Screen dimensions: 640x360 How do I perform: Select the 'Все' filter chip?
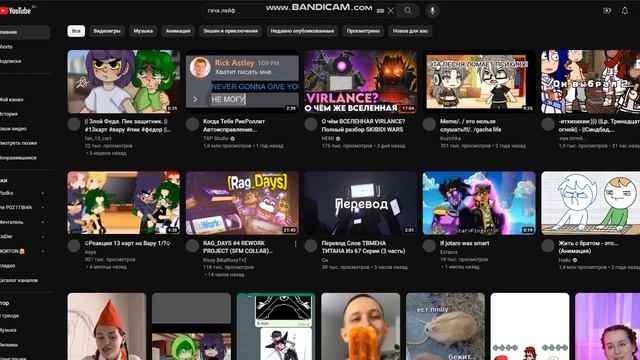[76, 31]
